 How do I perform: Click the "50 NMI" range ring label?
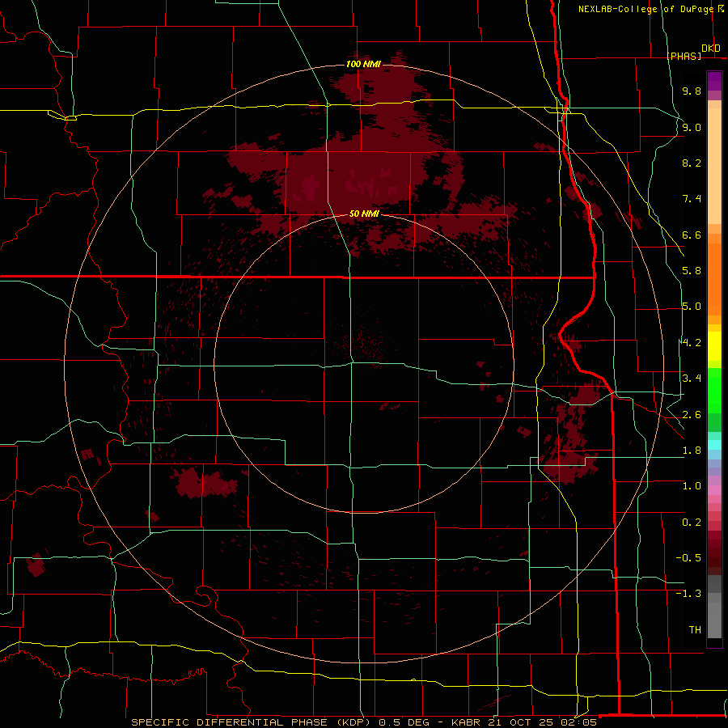(x=364, y=214)
